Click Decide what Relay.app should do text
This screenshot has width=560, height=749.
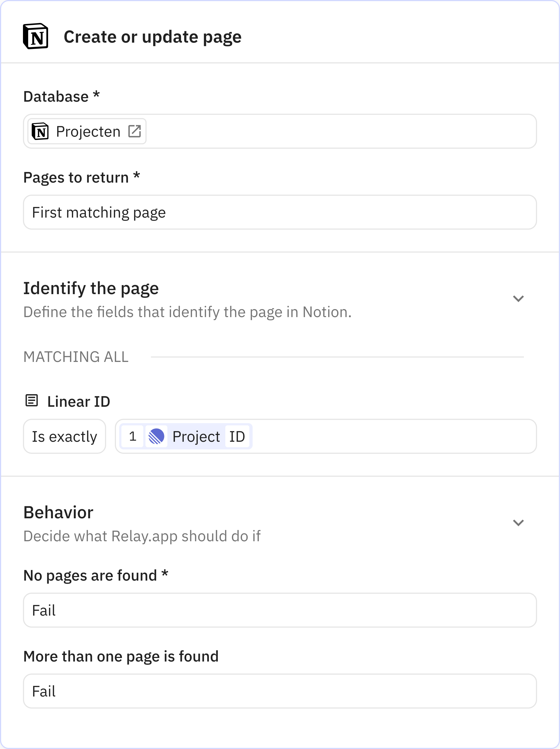pos(142,536)
